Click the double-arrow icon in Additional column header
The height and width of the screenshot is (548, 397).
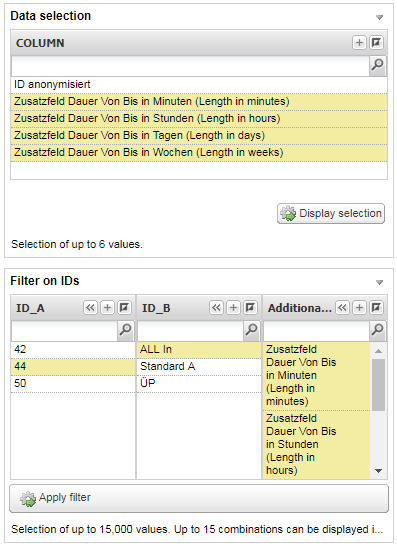[x=342, y=308]
